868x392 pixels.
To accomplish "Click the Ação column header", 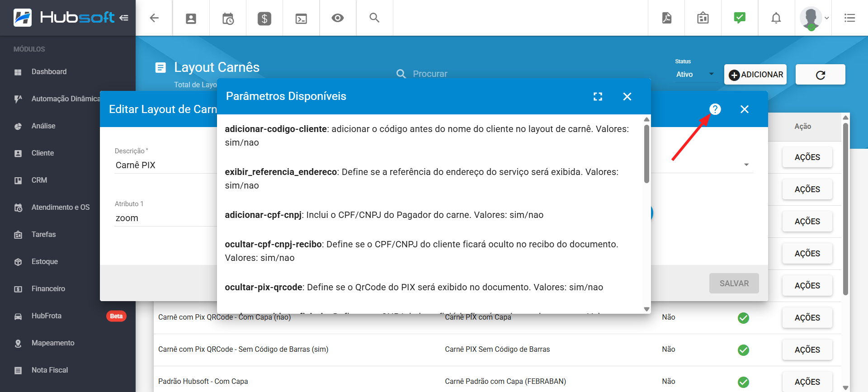I will (x=803, y=127).
